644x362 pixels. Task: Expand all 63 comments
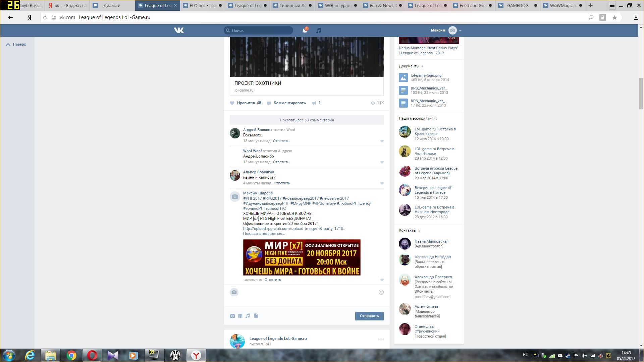point(307,120)
